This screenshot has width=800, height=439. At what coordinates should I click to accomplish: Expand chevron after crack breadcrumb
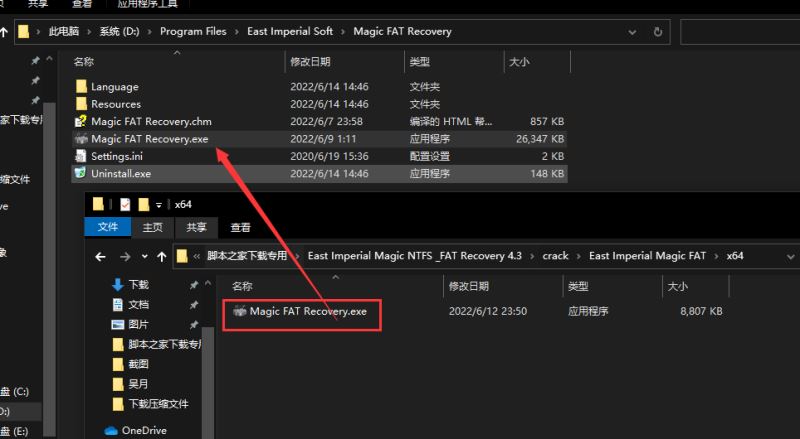tap(579, 256)
